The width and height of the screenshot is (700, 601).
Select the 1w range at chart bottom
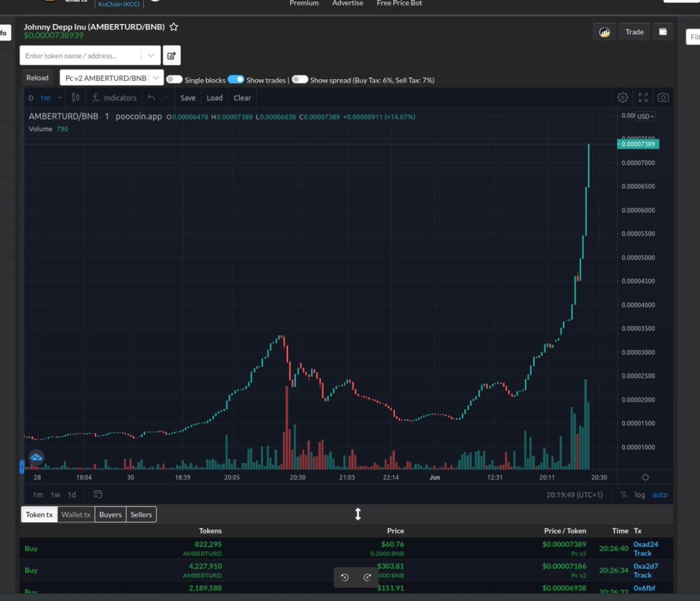click(x=55, y=495)
